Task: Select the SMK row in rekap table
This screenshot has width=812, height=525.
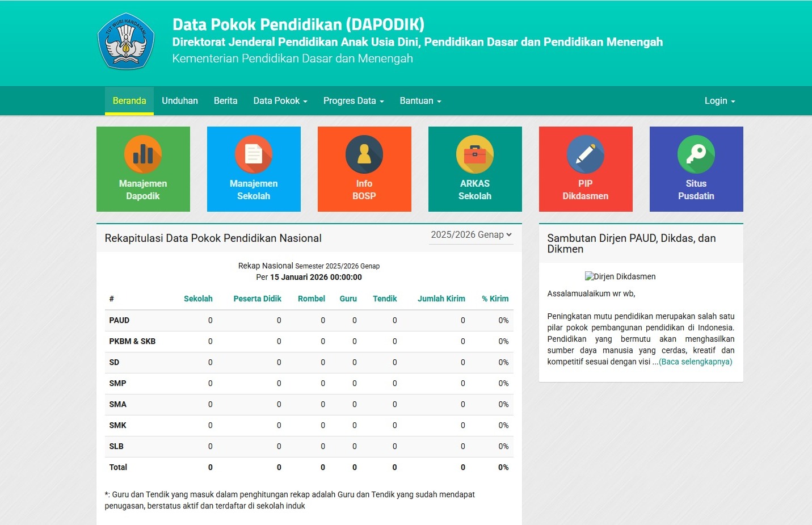Action: [118, 426]
